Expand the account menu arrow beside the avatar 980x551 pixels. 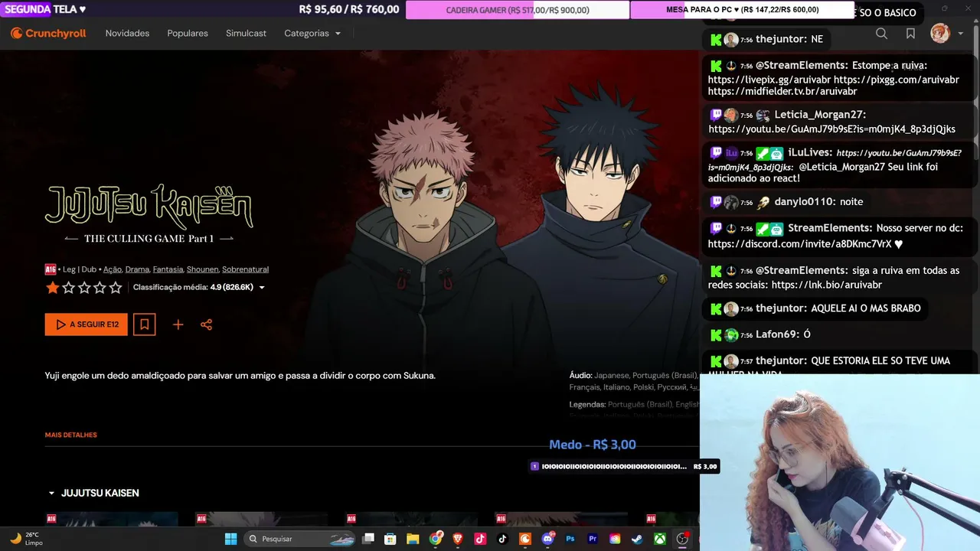(x=961, y=34)
